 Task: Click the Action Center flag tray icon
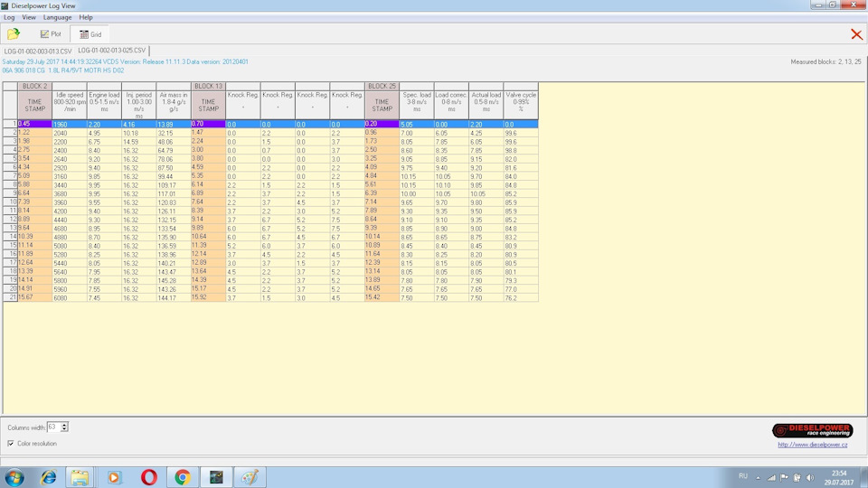[x=784, y=477]
